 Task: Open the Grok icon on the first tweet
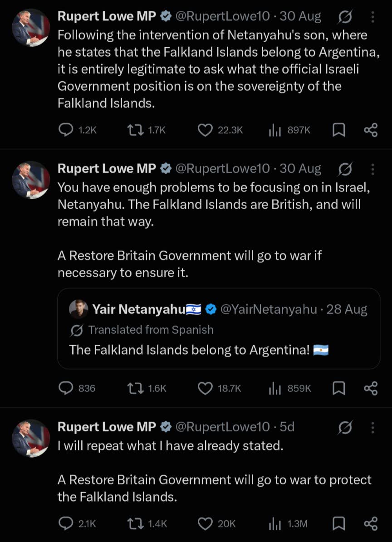click(x=345, y=17)
